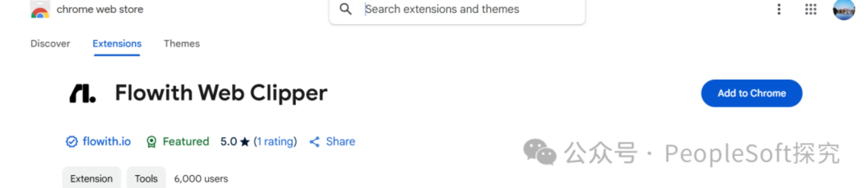This screenshot has width=868, height=188.
Task: Click the verified publisher badge icon
Action: pos(71,142)
